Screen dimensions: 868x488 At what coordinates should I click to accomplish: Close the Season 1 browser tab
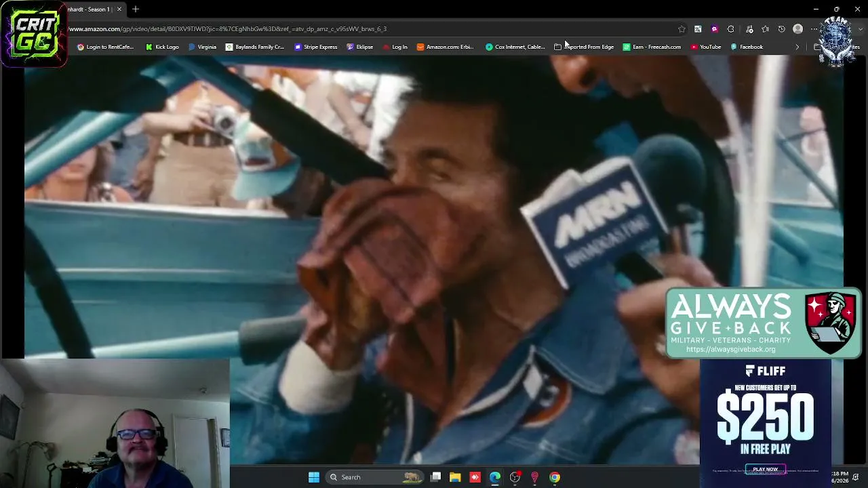(x=119, y=9)
